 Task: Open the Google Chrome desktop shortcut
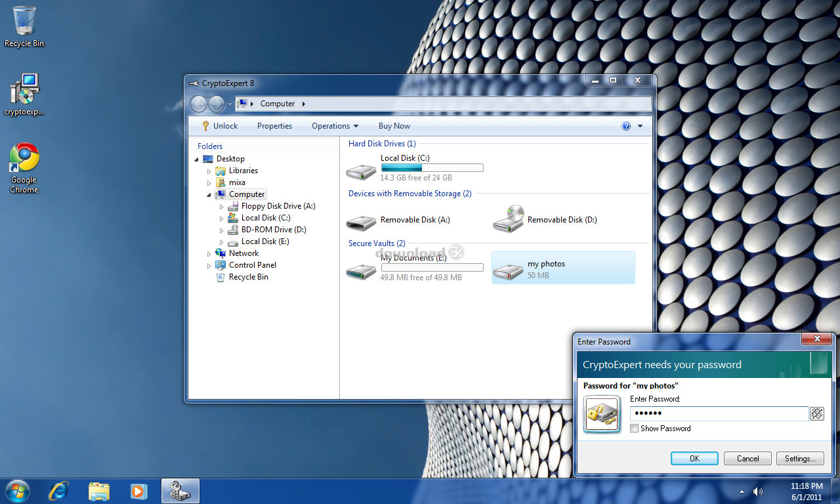coord(24,159)
